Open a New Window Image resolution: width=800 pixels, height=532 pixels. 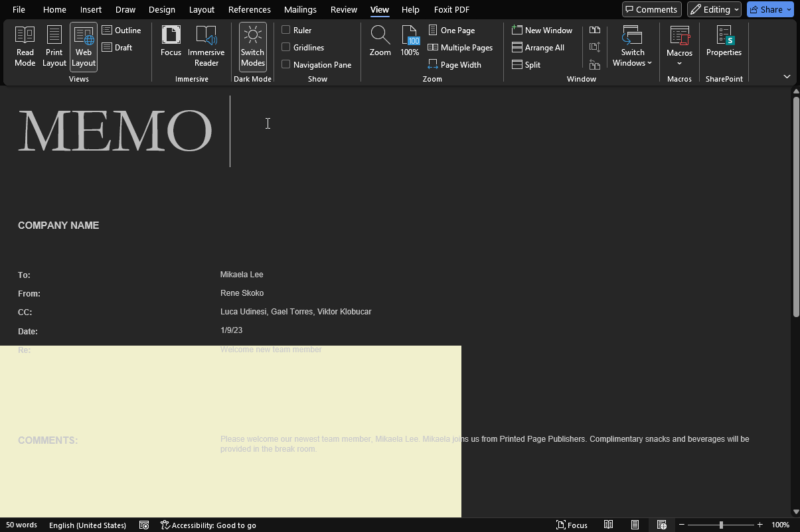click(x=542, y=31)
